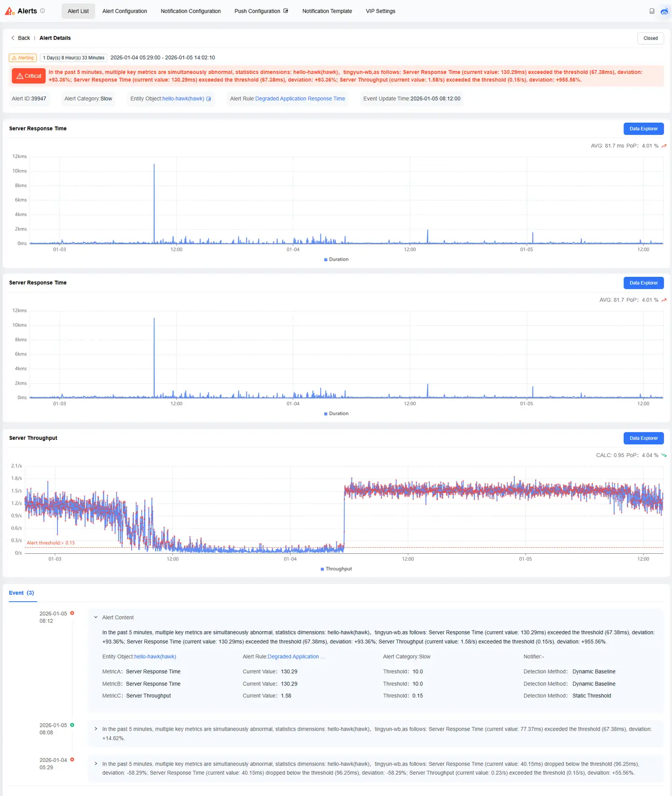Select the Event (3) tab
Screen dimensions: 672x796
[21, 593]
